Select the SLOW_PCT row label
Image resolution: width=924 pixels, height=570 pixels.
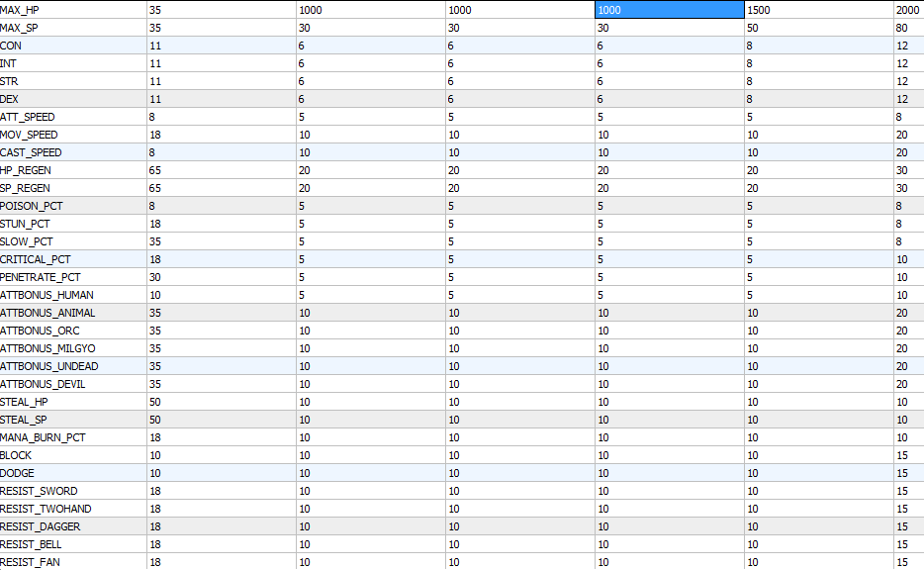tap(27, 241)
